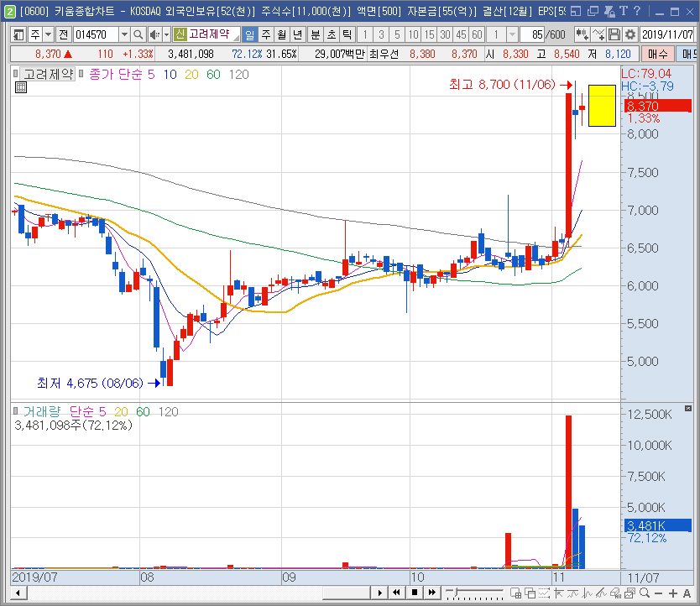This screenshot has width=700, height=606.
Task: Select the 5 interval preset
Action: click(397, 34)
